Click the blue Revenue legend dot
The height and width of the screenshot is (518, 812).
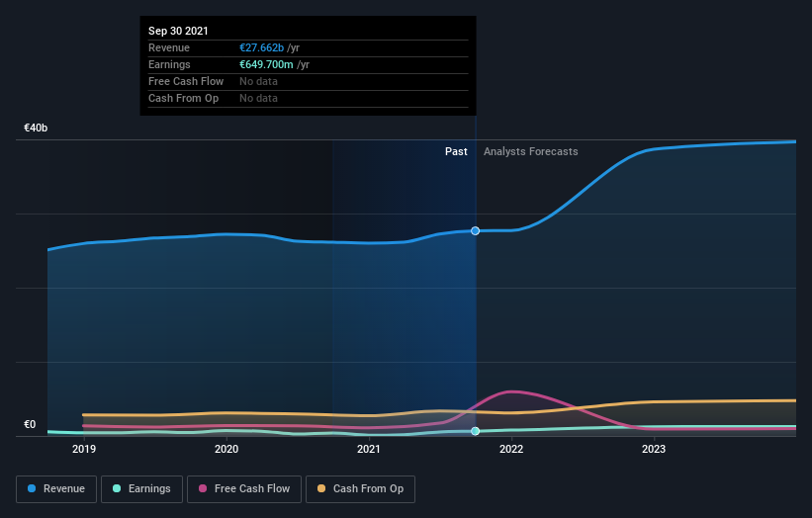click(32, 488)
